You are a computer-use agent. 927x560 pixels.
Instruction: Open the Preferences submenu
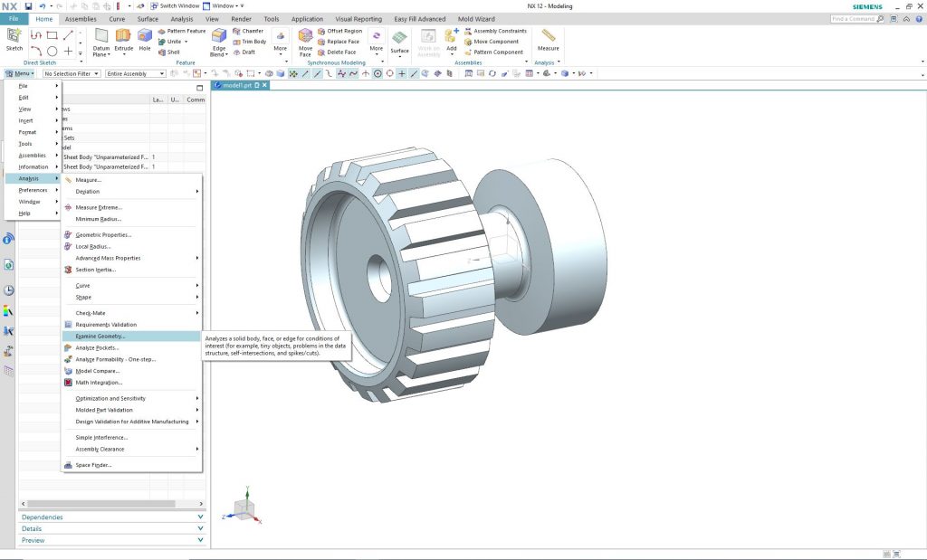click(33, 190)
